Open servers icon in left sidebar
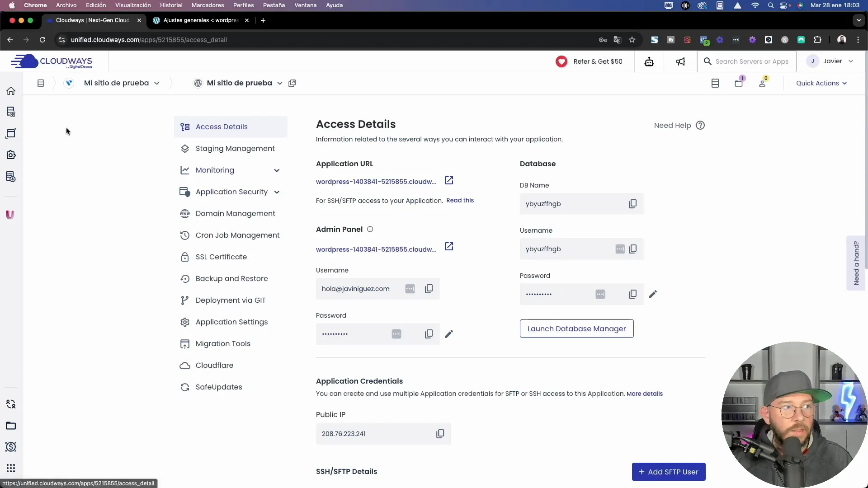Image resolution: width=868 pixels, height=488 pixels. pyautogui.click(x=11, y=112)
